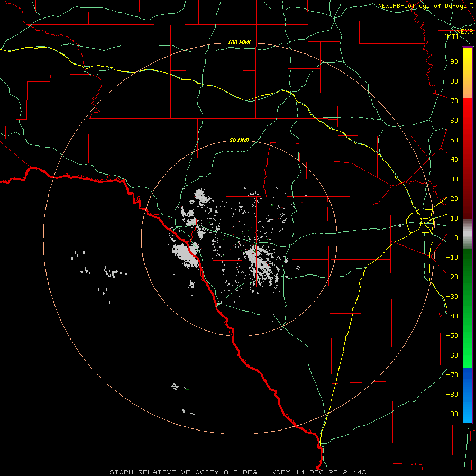Pick the orange segment of the color bar
Screen dimensions: 476x476
(x=467, y=88)
